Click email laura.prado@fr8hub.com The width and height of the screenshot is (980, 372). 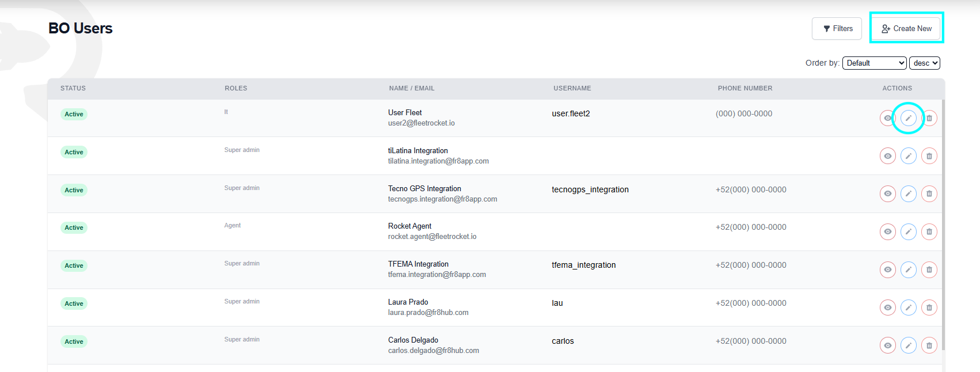click(428, 312)
